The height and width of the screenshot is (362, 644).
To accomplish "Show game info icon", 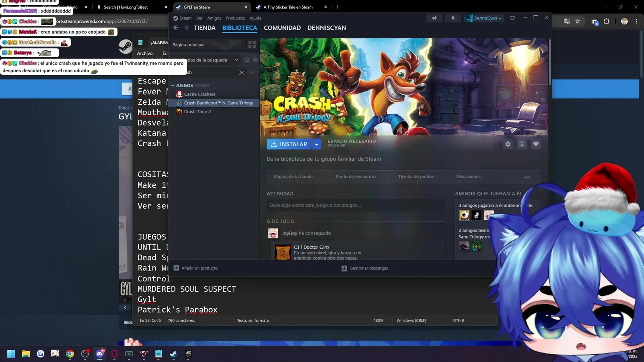I will pyautogui.click(x=522, y=144).
